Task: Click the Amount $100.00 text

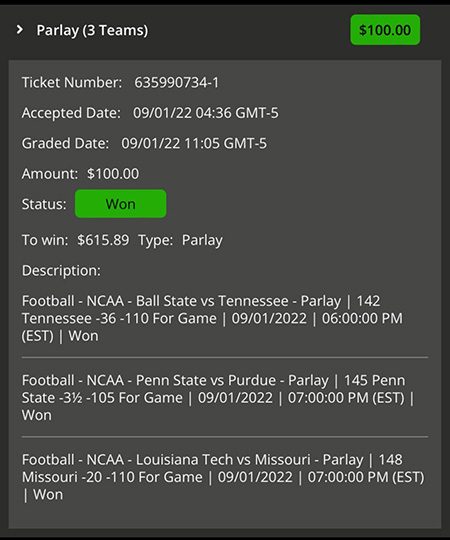Action: pyautogui.click(x=113, y=174)
